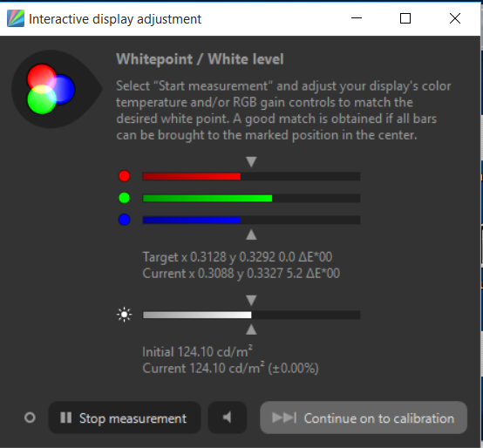Click the Current 124.10 cd/m² (±0.00%) text
The width and height of the screenshot is (483, 448).
pos(230,369)
